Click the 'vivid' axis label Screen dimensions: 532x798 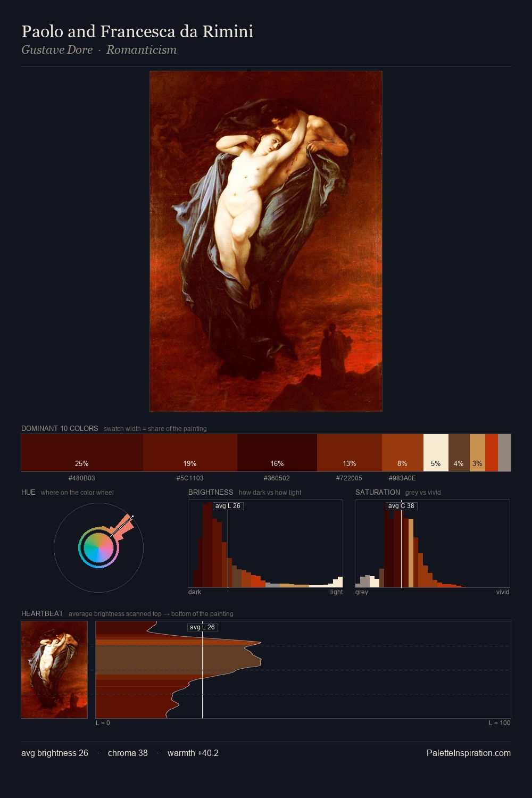tap(503, 592)
